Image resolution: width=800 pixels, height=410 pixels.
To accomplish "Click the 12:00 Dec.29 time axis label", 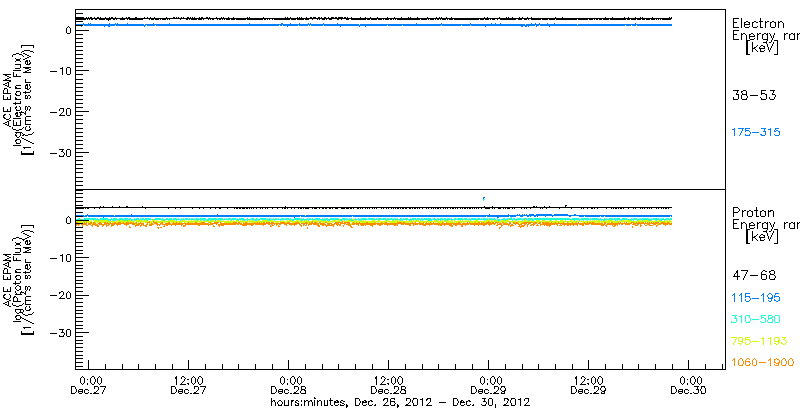I will click(589, 385).
